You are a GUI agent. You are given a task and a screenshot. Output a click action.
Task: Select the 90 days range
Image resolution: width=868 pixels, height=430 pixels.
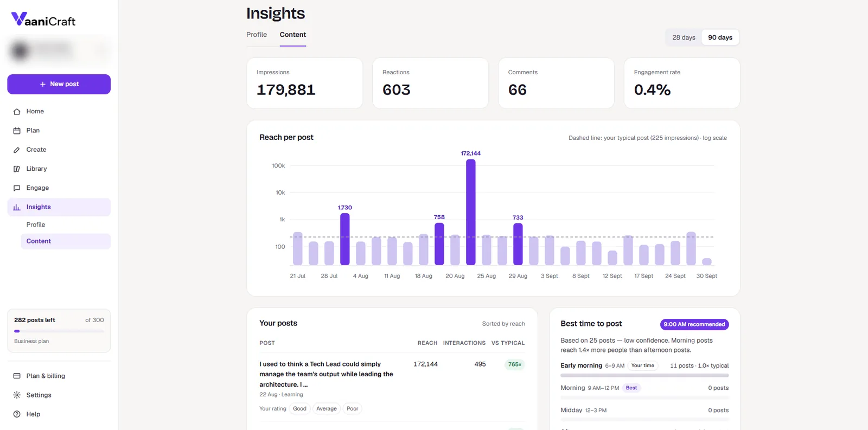click(x=720, y=37)
